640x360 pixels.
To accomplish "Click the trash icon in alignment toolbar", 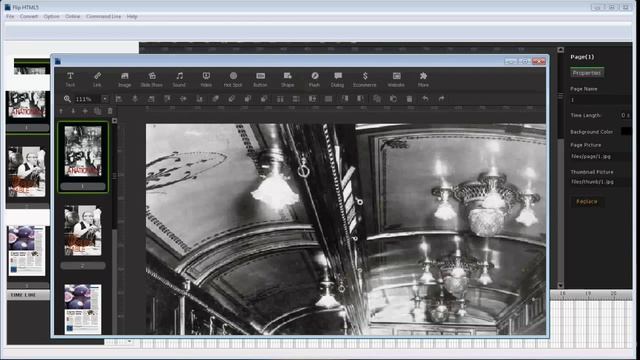I will [409, 99].
